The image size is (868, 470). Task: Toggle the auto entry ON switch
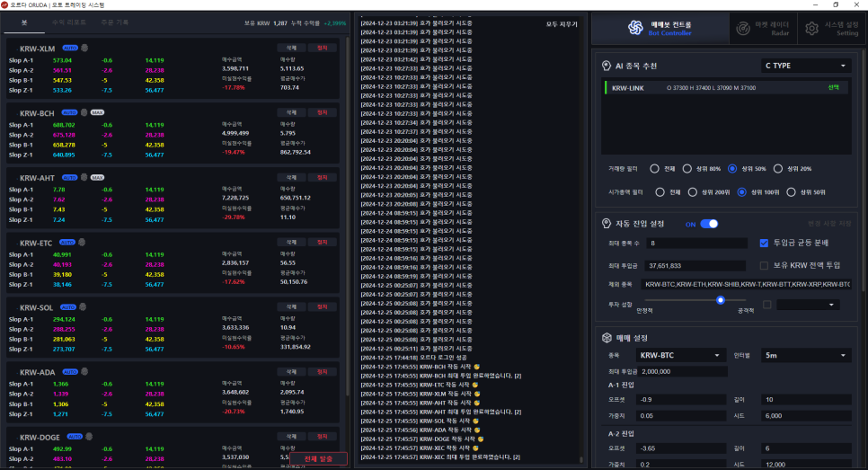click(709, 224)
